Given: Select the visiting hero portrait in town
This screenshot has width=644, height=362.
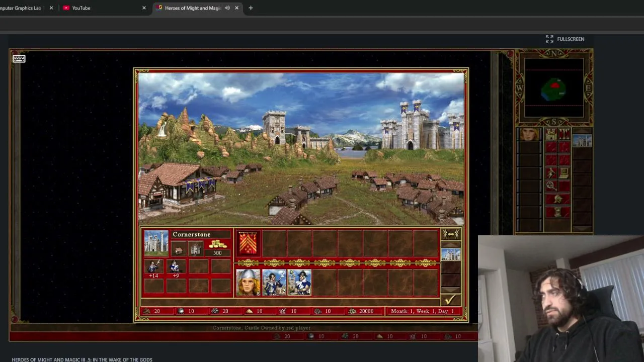Looking at the screenshot, I should click(x=249, y=282).
